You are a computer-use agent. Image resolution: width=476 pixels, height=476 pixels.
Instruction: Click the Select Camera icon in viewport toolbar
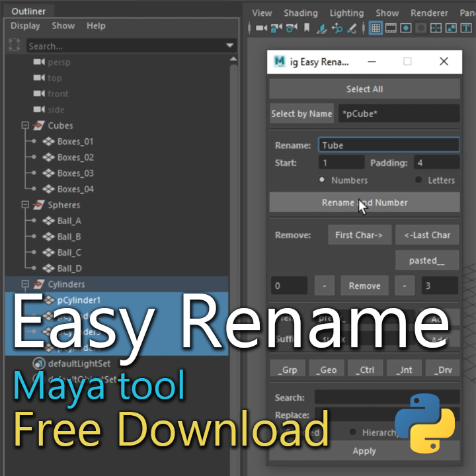click(x=261, y=28)
